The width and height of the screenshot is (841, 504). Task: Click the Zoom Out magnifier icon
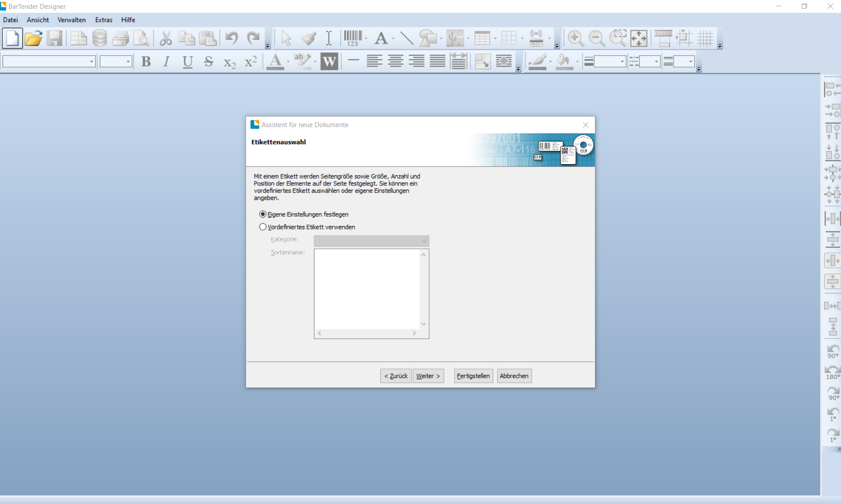pyautogui.click(x=596, y=38)
